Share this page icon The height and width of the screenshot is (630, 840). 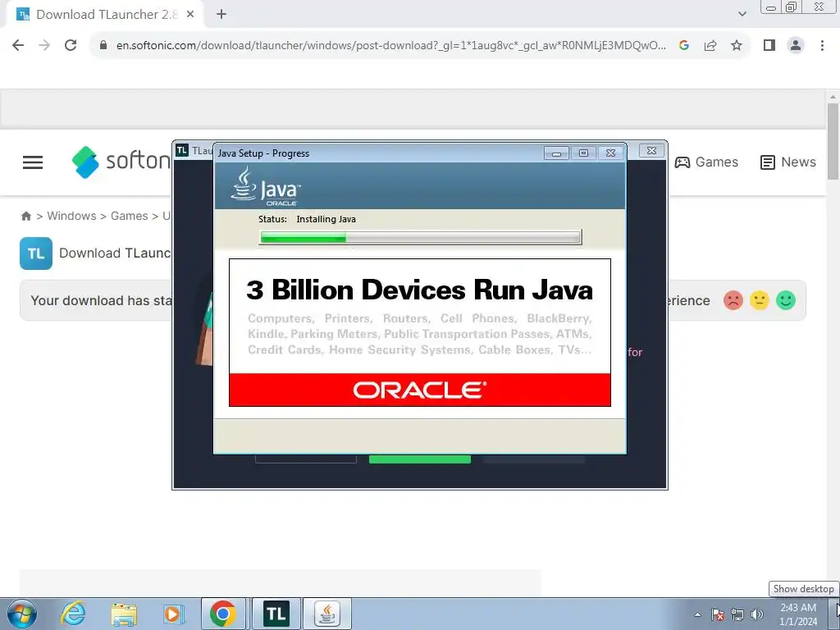click(x=710, y=46)
